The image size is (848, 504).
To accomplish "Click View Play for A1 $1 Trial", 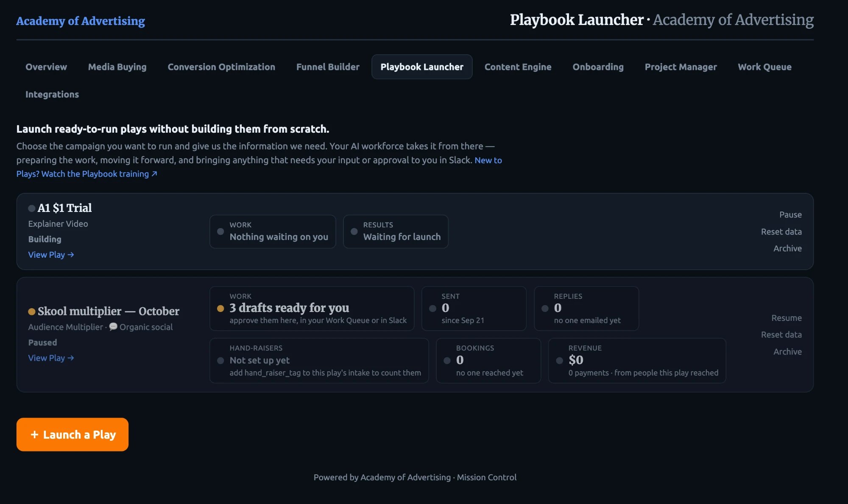I will pos(51,255).
